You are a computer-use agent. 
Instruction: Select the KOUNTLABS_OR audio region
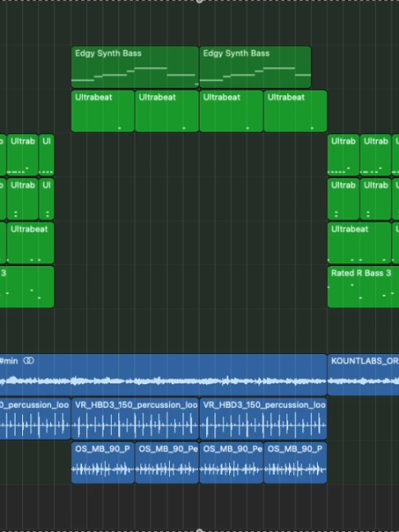(363, 374)
